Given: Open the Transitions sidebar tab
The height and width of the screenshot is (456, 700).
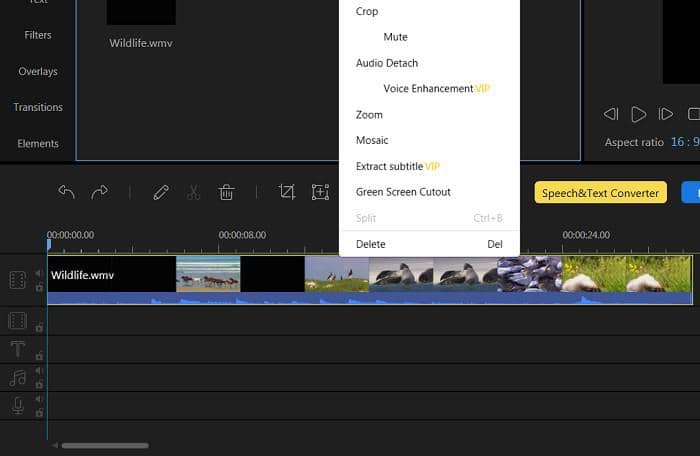Looking at the screenshot, I should pyautogui.click(x=38, y=107).
